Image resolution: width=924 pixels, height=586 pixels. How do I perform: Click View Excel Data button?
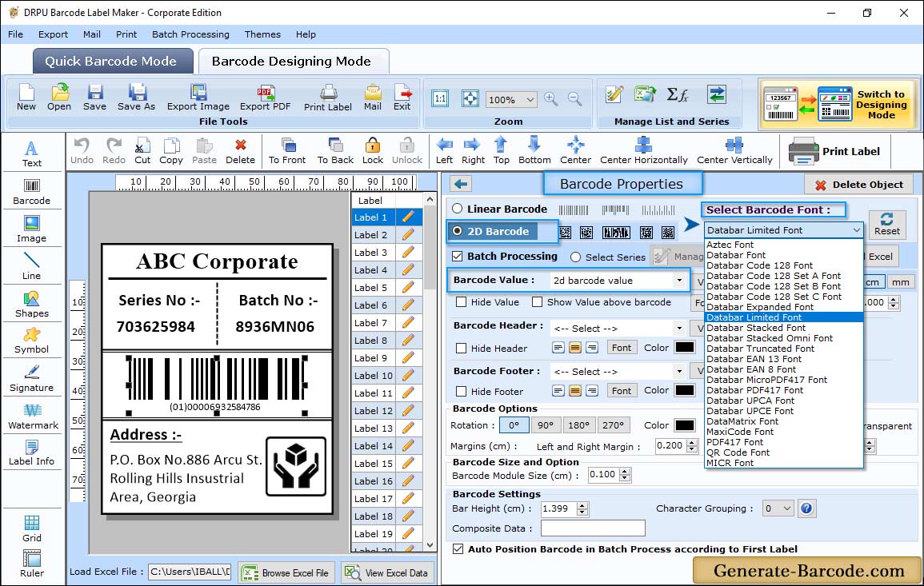click(387, 572)
